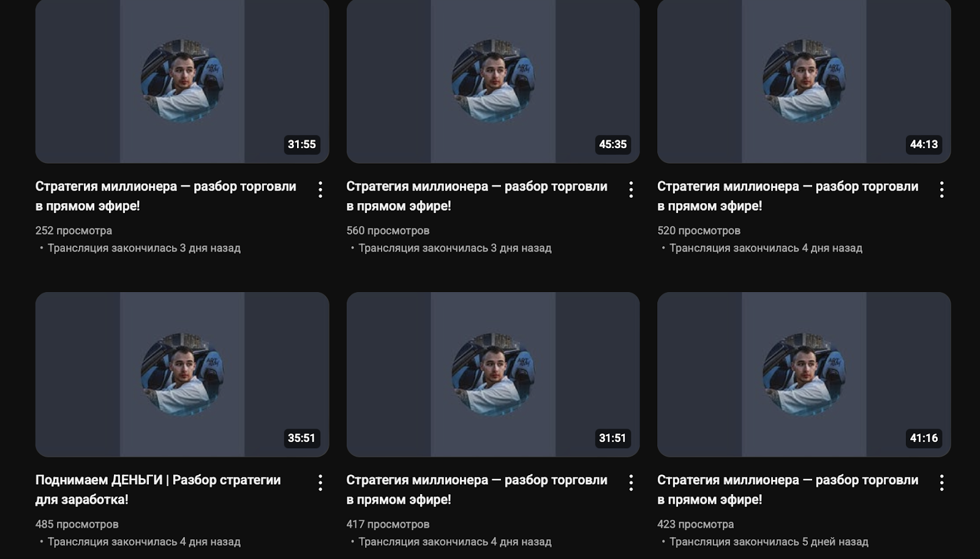Open three-dot menu for the 423 просмотра video
The height and width of the screenshot is (559, 980).
coord(941,482)
